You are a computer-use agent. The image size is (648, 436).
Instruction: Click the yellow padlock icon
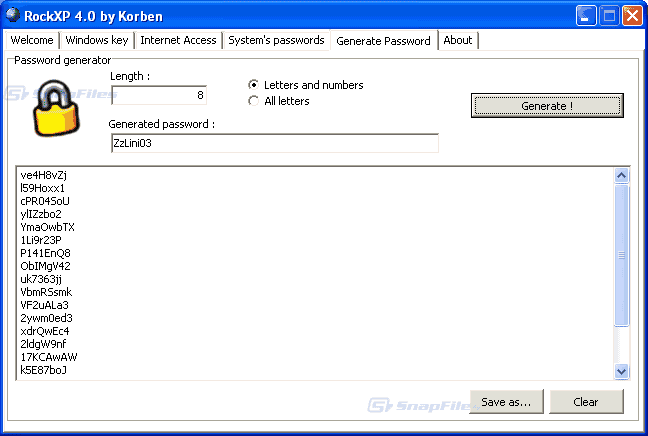[56, 108]
